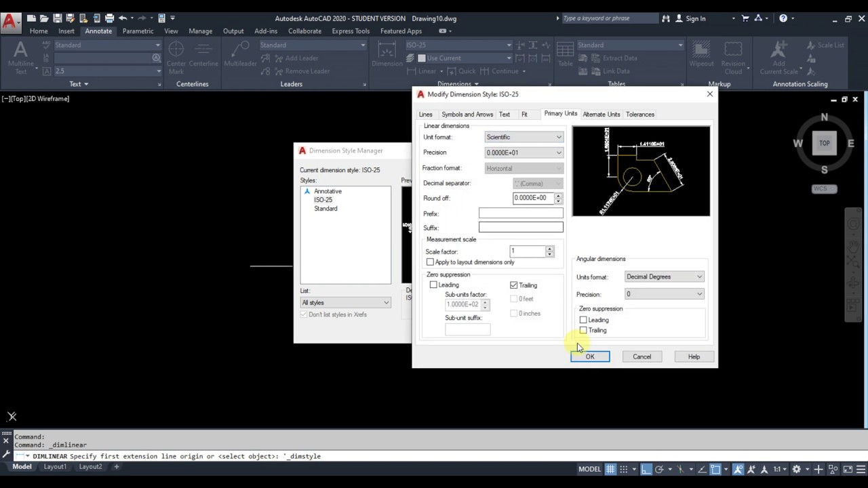Click the Help question mark icon

[783, 18]
